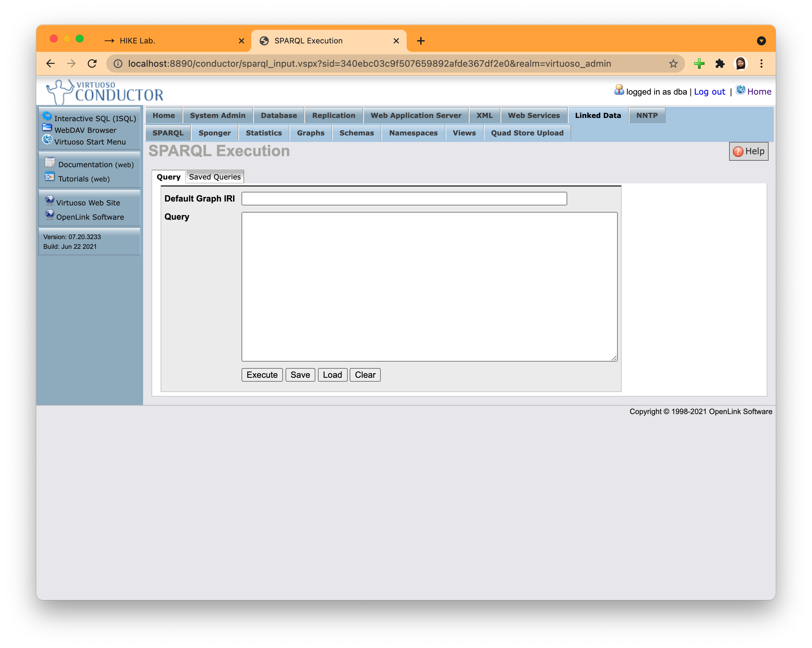Click the Virtuoso Start Menu icon
This screenshot has height=648, width=812.
[x=47, y=139]
